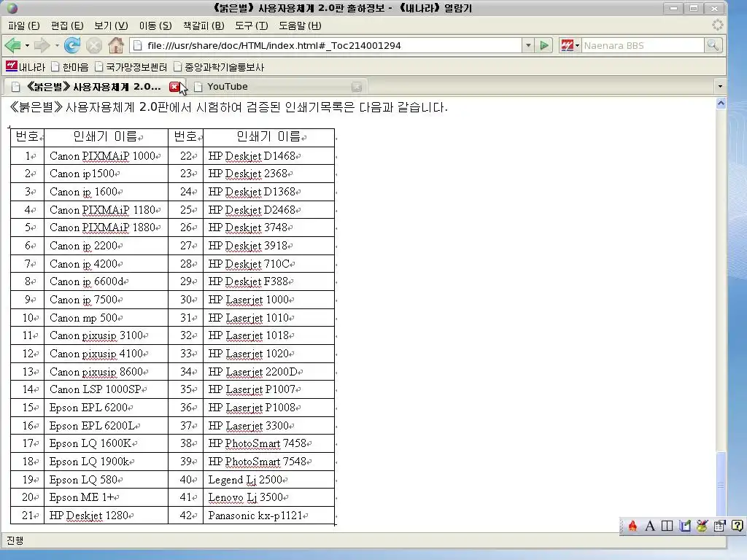Close the YouTube tab with its grey X
747x560 pixels.
tap(356, 87)
